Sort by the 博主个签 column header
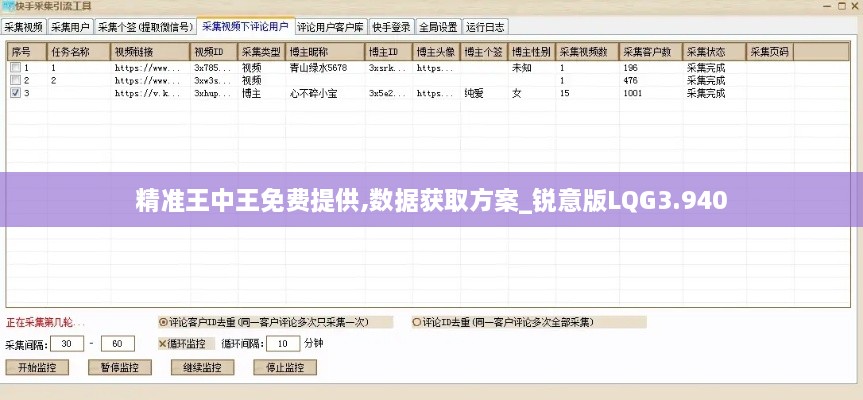 click(484, 52)
